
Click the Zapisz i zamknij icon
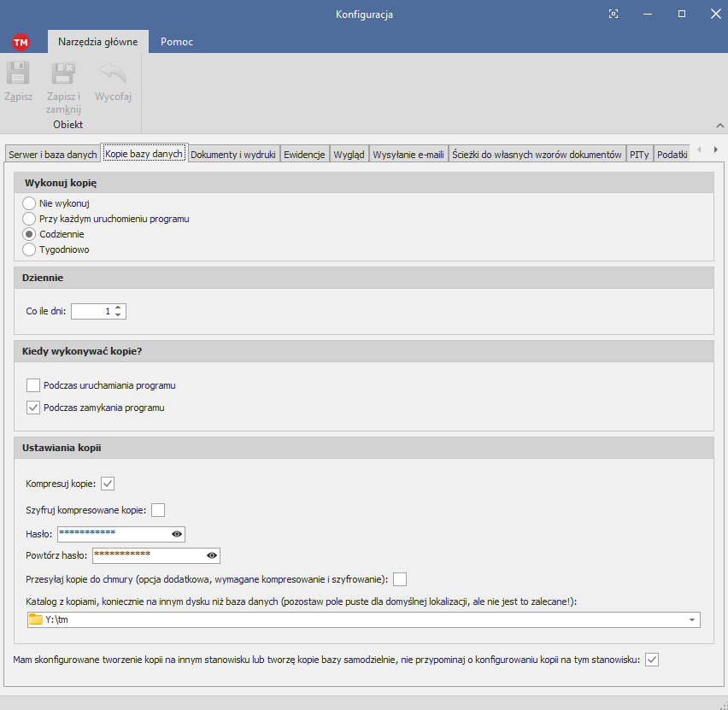63,73
